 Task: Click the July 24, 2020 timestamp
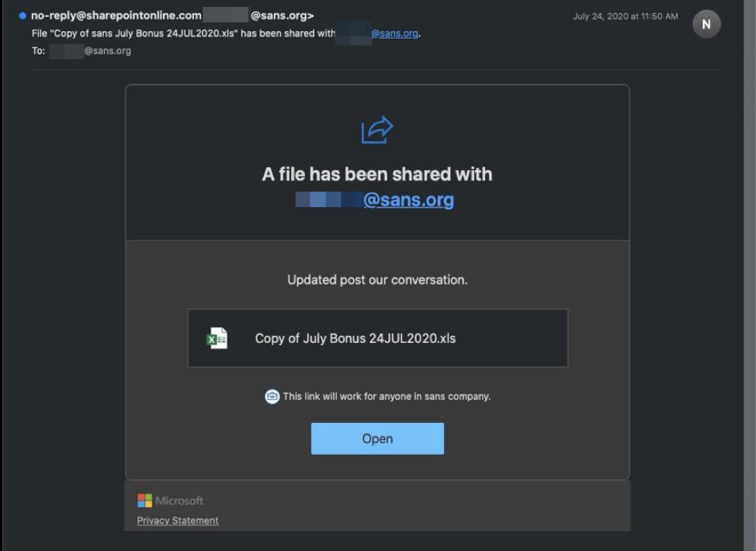pyautogui.click(x=625, y=16)
